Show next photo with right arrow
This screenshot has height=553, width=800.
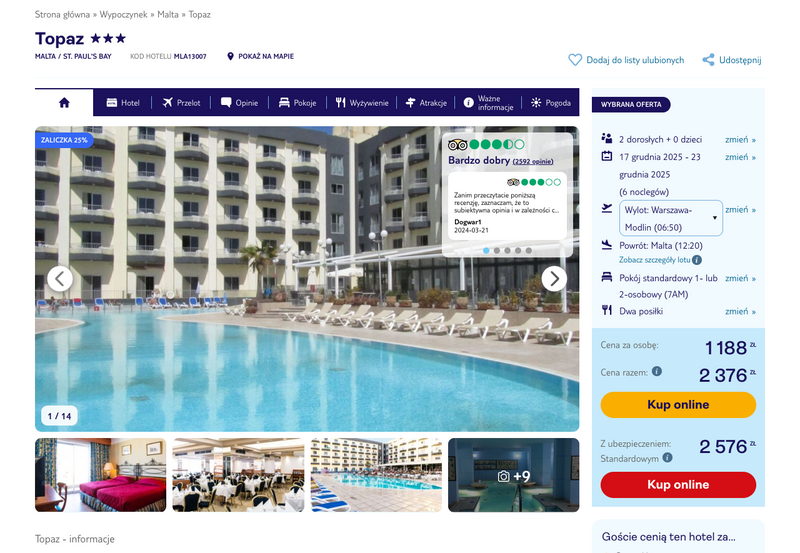(x=554, y=279)
